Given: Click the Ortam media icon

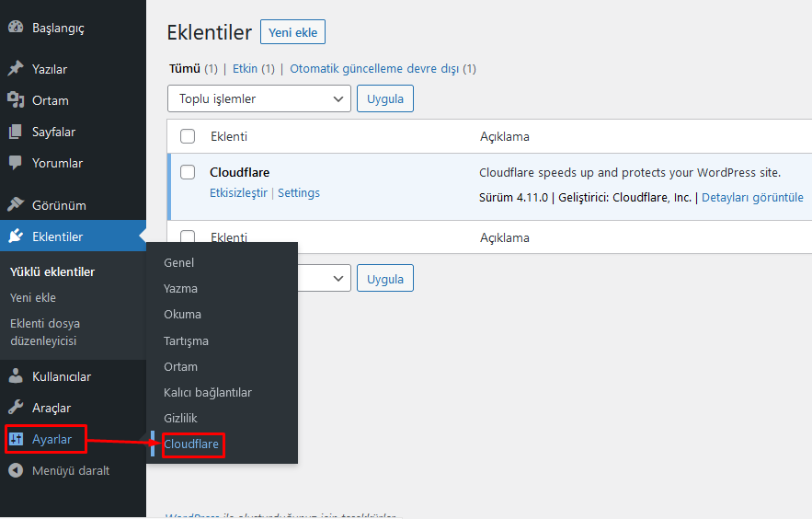Looking at the screenshot, I should (x=16, y=100).
